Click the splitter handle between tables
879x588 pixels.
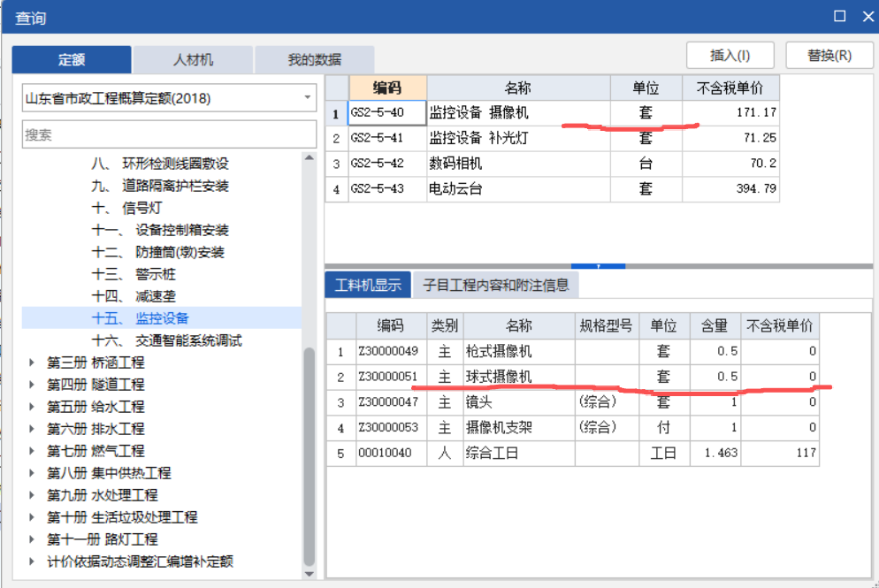click(x=598, y=266)
